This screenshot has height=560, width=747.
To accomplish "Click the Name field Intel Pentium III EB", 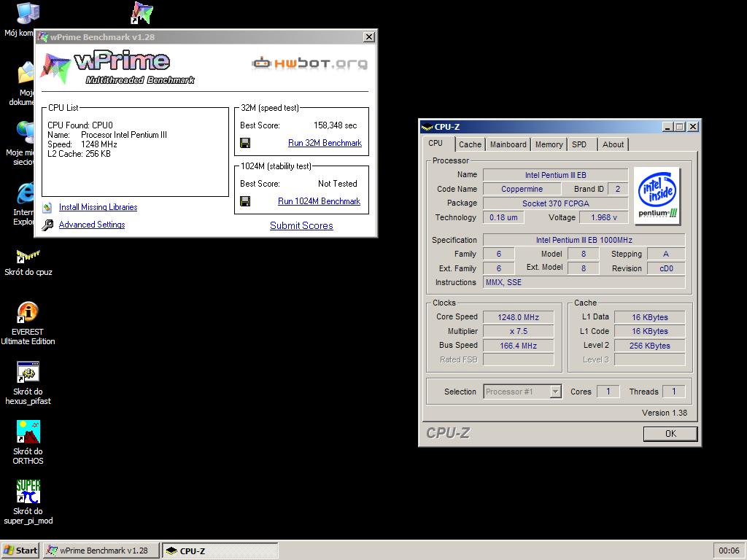I will 555,175.
